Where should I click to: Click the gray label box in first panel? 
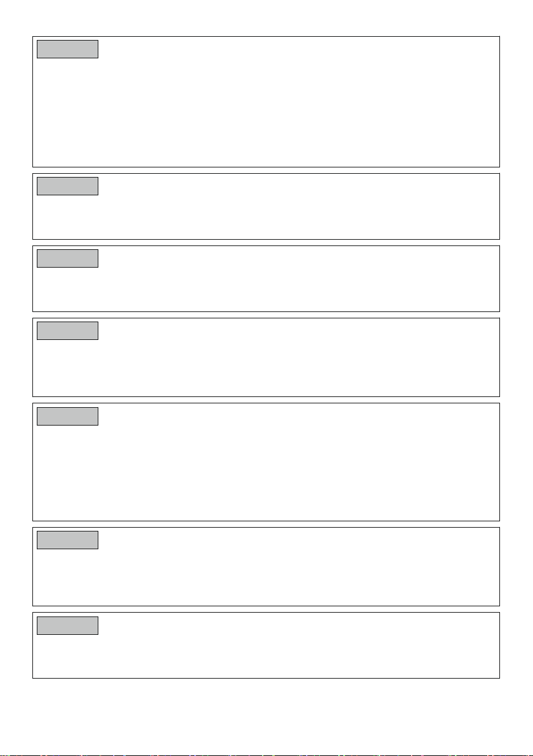[x=67, y=49]
